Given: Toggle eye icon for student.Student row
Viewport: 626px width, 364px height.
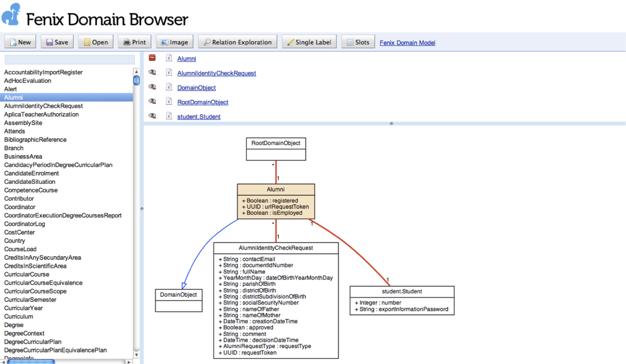Looking at the screenshot, I should point(152,116).
